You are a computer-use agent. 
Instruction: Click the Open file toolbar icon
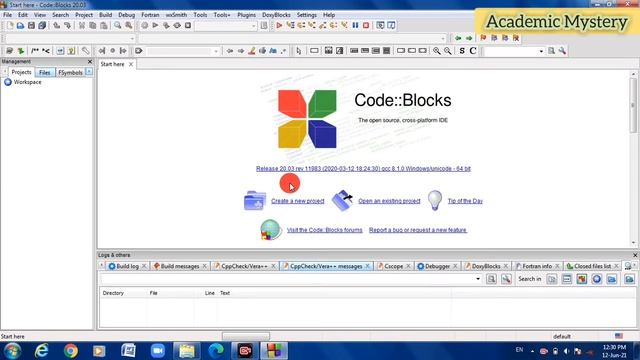[x=20, y=25]
